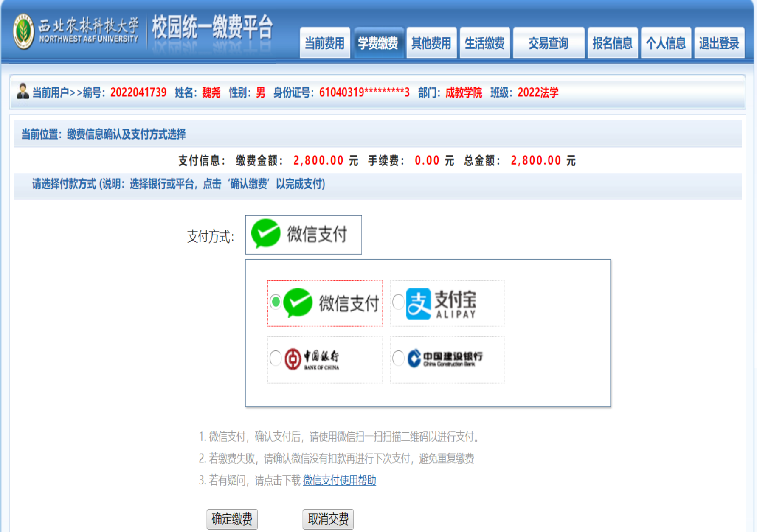Switch to the 学费缴费 tab
Screen dimensions: 757x532
(x=378, y=43)
